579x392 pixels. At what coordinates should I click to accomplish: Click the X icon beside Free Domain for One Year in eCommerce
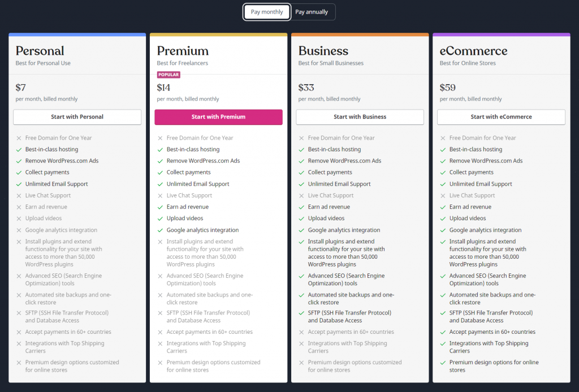click(x=442, y=138)
